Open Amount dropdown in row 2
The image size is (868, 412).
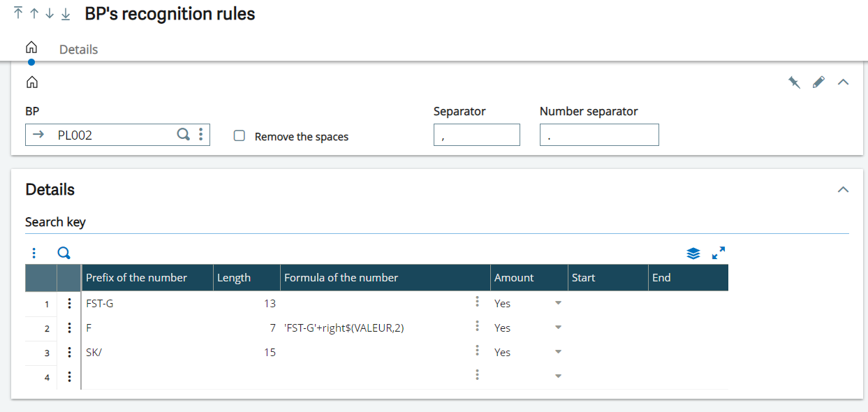tap(558, 328)
